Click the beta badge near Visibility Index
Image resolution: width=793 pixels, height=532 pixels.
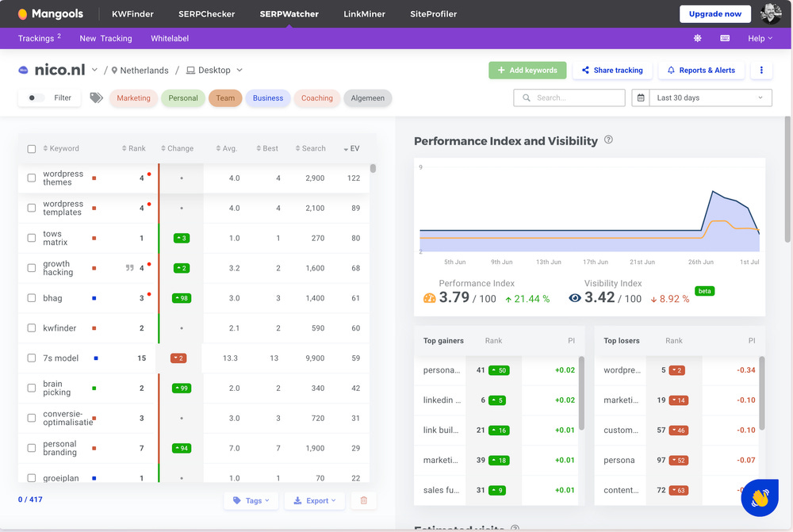704,291
